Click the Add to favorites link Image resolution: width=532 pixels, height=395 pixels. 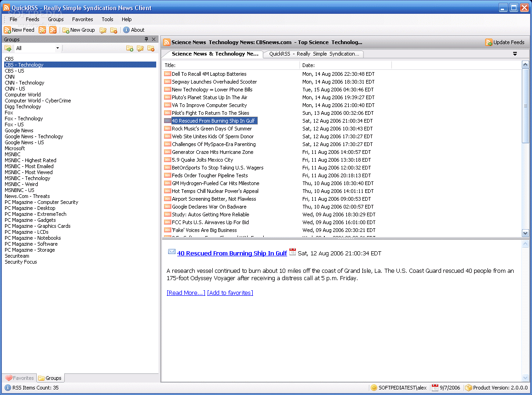tap(230, 293)
